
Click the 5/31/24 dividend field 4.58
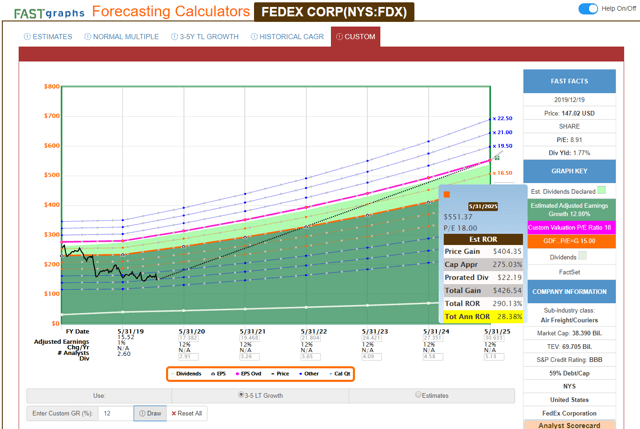pyautogui.click(x=433, y=357)
